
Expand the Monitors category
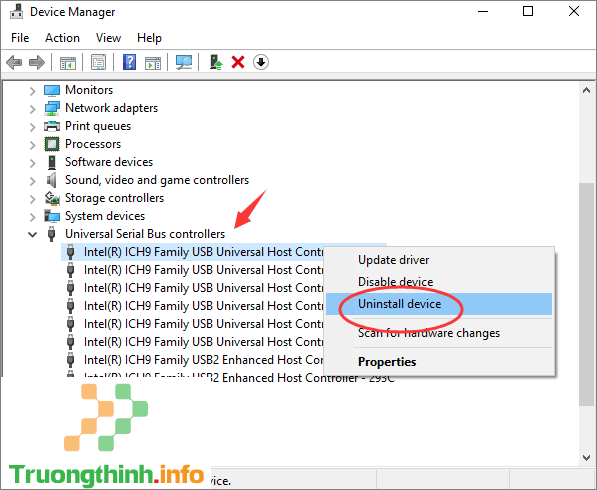32,91
